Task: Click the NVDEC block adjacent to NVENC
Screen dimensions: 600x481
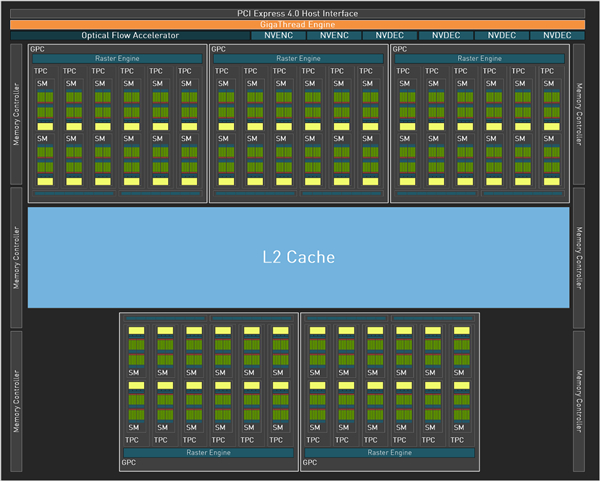Action: (x=390, y=36)
